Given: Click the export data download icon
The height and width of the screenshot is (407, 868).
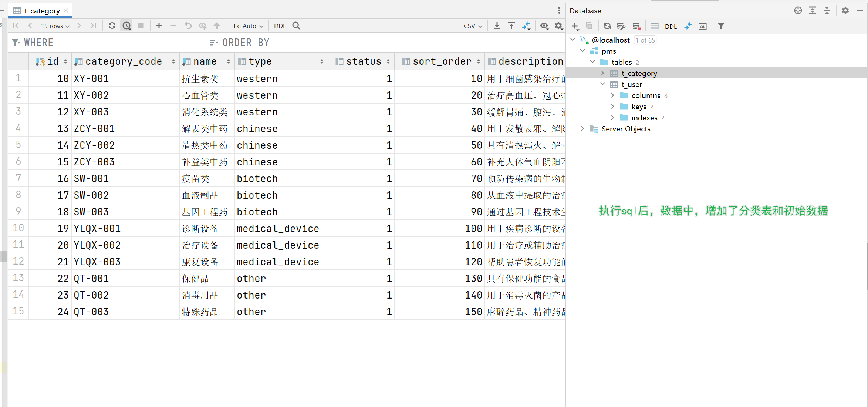Looking at the screenshot, I should 497,26.
